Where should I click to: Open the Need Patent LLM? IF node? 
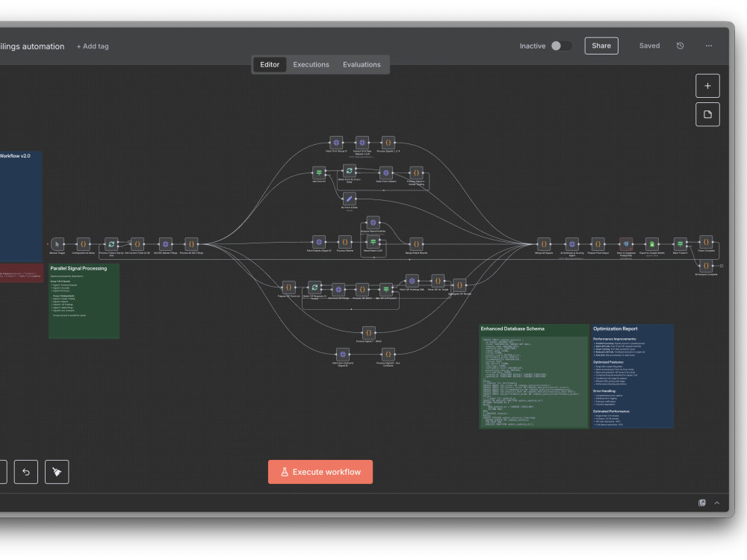pos(373,242)
